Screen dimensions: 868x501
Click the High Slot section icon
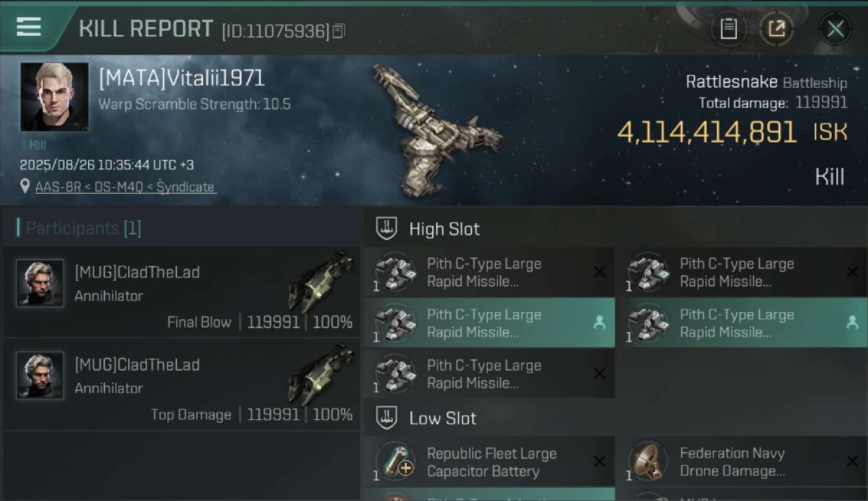coord(387,228)
